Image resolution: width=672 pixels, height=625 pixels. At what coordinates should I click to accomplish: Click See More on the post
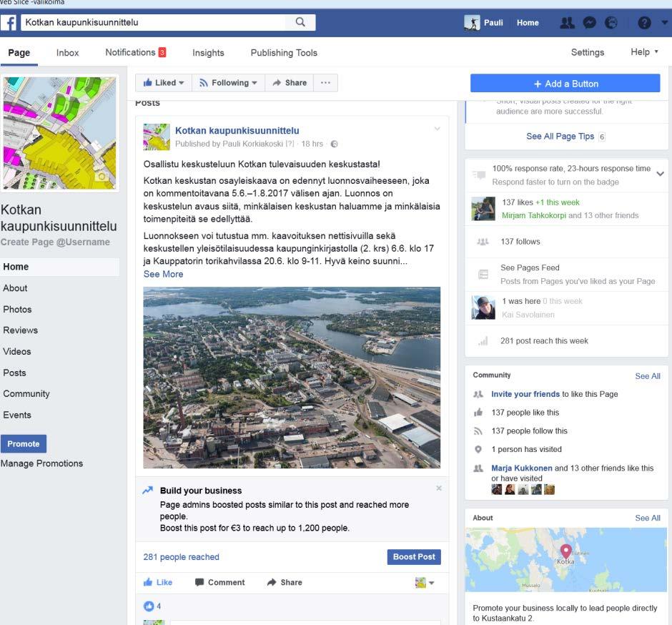tap(163, 274)
